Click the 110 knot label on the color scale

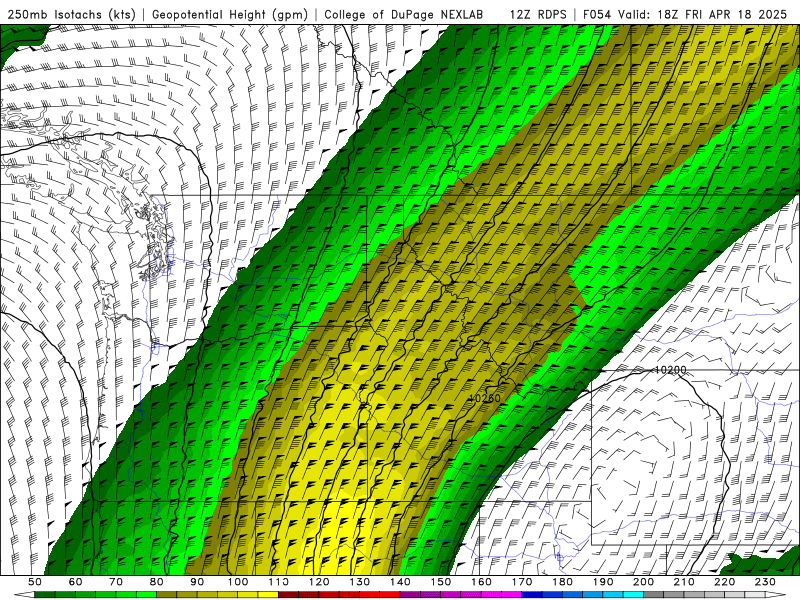279,582
